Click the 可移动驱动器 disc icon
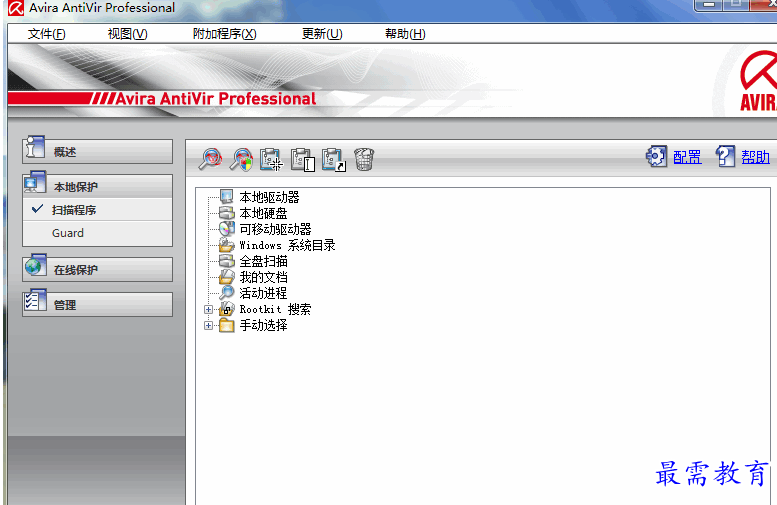 pyautogui.click(x=226, y=228)
